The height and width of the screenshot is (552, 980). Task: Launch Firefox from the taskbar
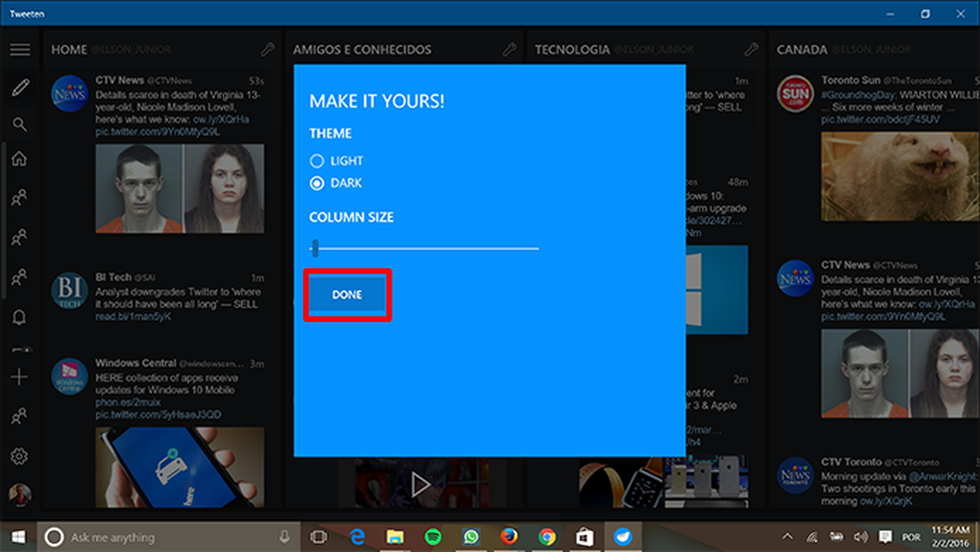pyautogui.click(x=509, y=536)
